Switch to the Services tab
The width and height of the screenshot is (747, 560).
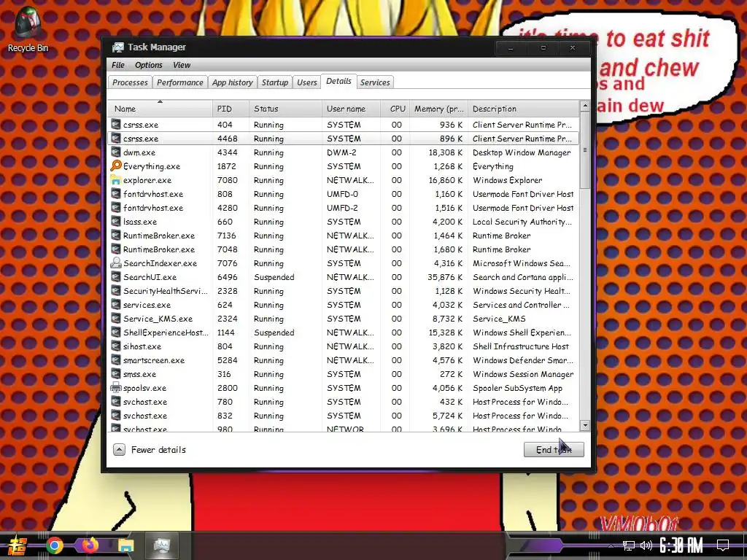pyautogui.click(x=375, y=82)
